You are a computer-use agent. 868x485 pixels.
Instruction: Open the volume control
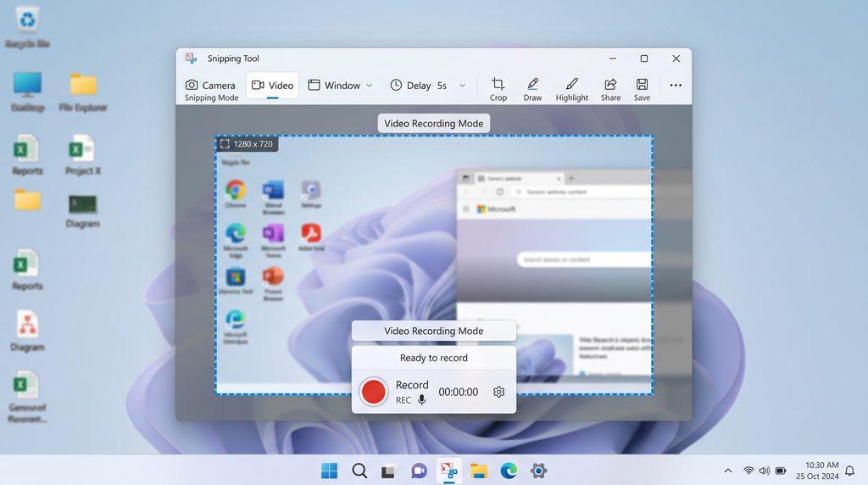pyautogui.click(x=765, y=471)
